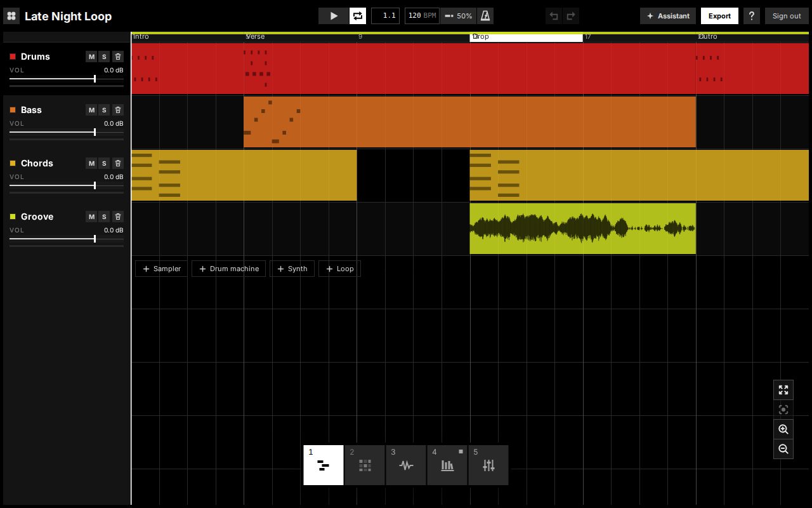
Task: Undo the last action
Action: [x=554, y=16]
